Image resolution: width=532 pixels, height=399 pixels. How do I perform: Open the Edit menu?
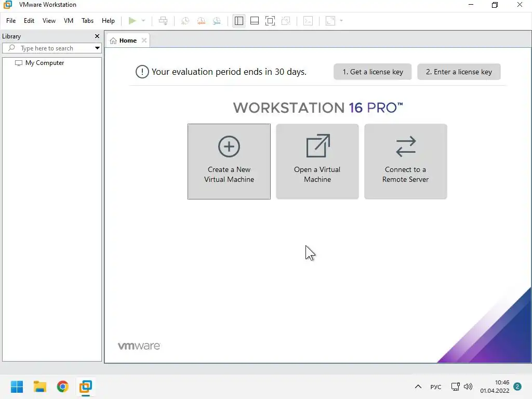(29, 21)
